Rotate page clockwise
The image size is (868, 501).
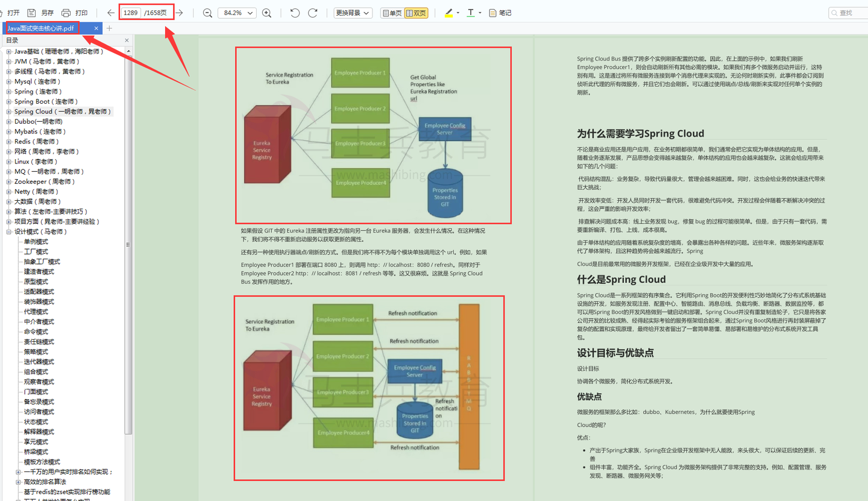click(x=313, y=13)
